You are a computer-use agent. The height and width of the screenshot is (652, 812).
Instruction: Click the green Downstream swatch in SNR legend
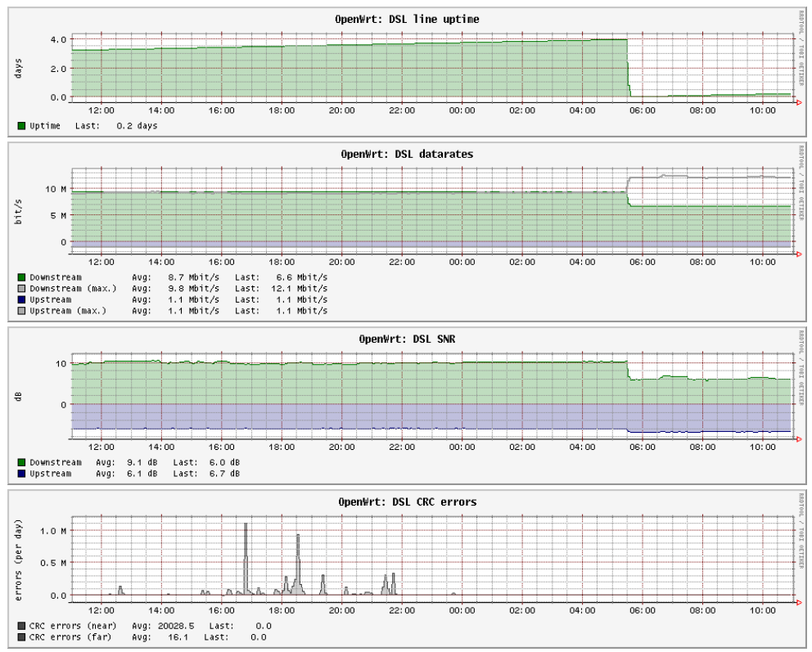[21, 462]
